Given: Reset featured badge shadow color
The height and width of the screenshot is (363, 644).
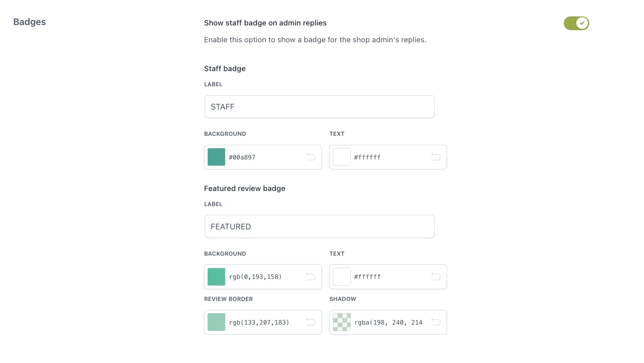Looking at the screenshot, I should pos(436,322).
